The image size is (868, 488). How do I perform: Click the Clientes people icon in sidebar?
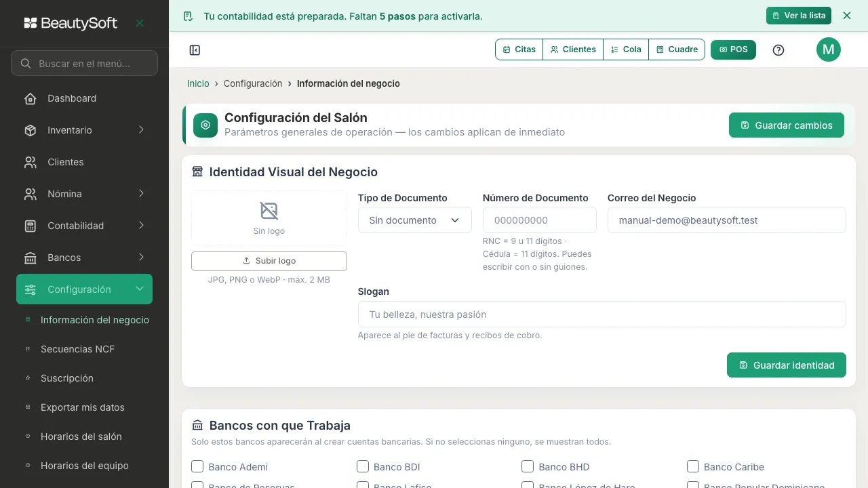pos(31,163)
